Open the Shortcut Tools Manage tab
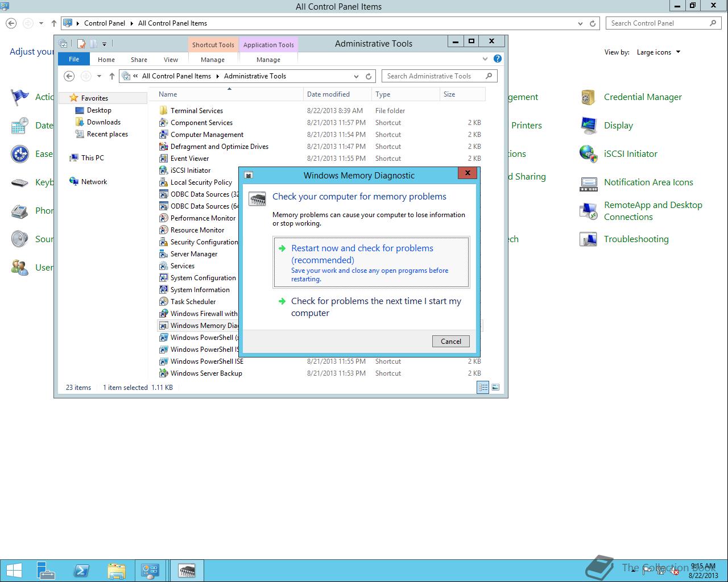Image resolution: width=728 pixels, height=582 pixels. click(x=213, y=60)
